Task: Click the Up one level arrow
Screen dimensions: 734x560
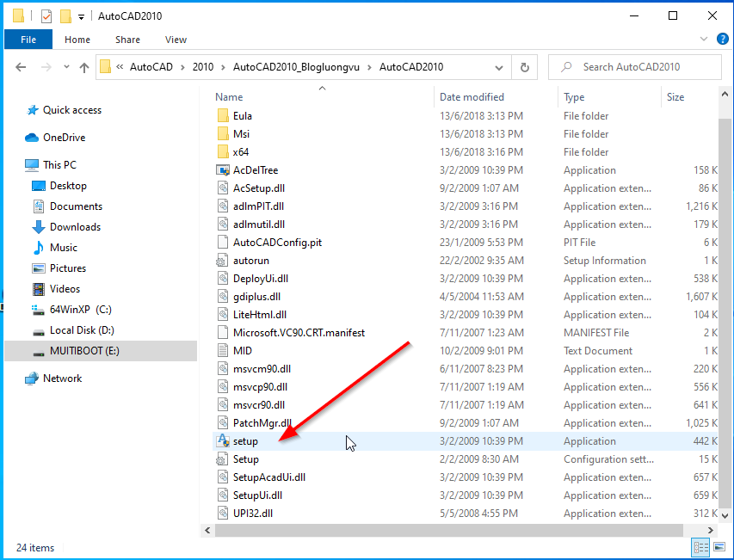Action: pos(84,67)
